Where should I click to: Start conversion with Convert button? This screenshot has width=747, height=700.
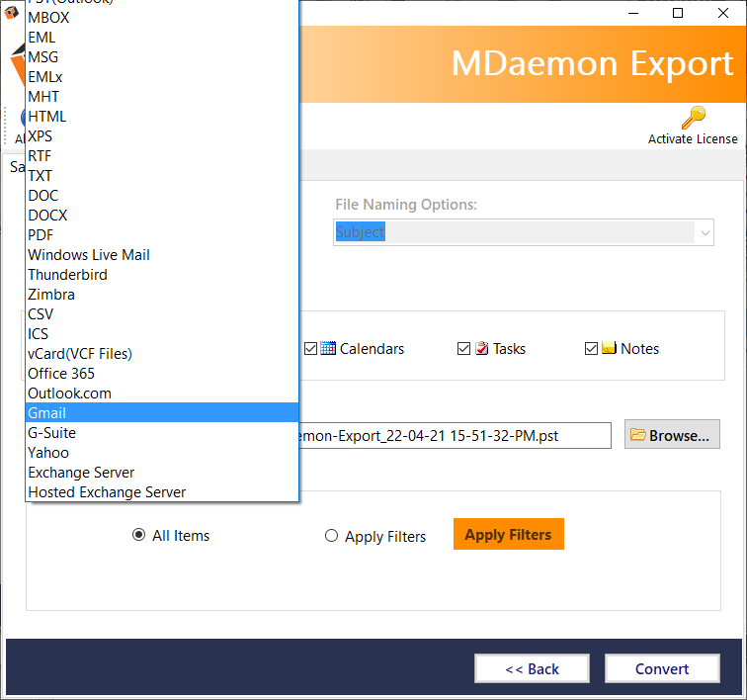point(662,668)
